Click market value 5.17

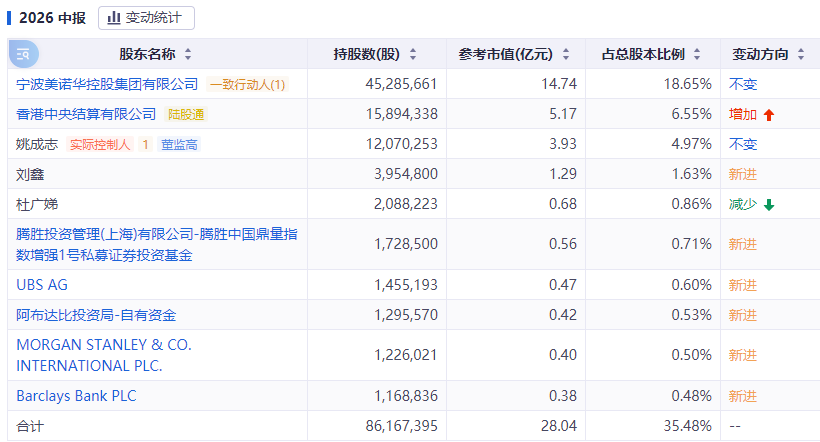(563, 114)
